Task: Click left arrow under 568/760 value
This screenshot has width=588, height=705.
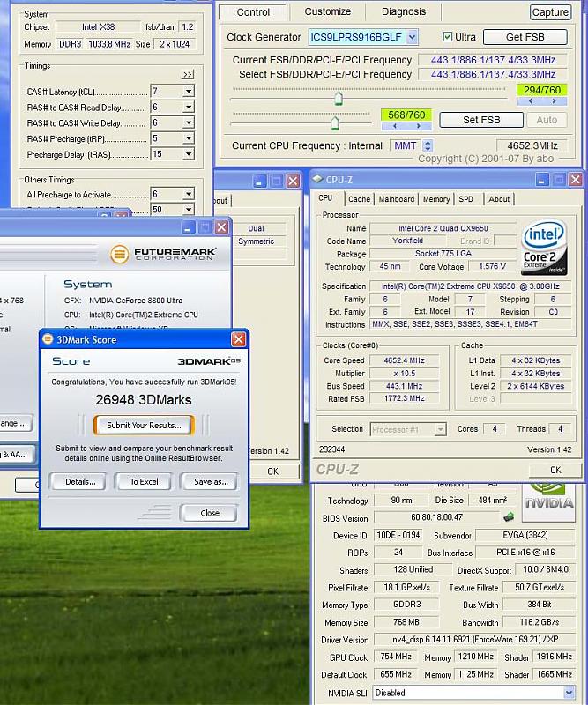Action: (394, 126)
